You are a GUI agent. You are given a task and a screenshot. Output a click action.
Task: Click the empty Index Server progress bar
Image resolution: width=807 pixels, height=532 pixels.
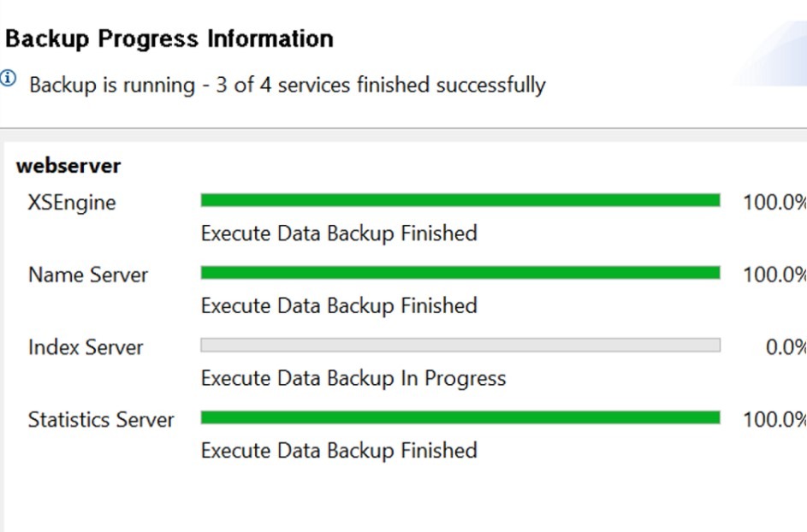[460, 346]
